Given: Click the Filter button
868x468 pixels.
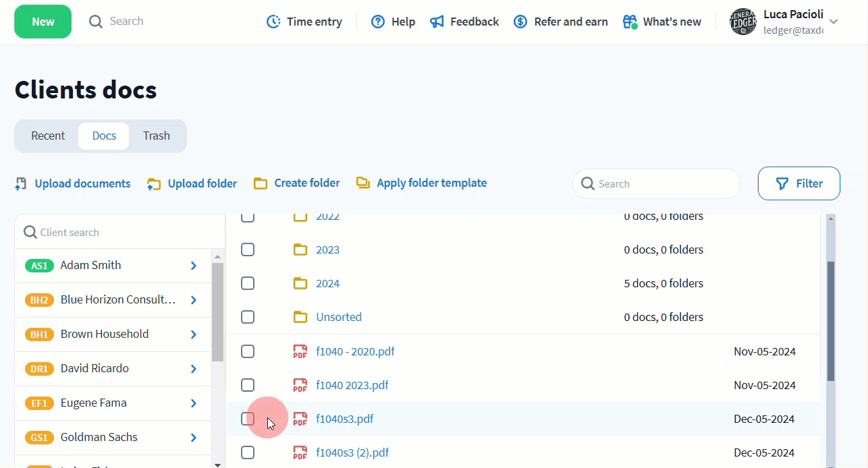Looking at the screenshot, I should pos(798,183).
